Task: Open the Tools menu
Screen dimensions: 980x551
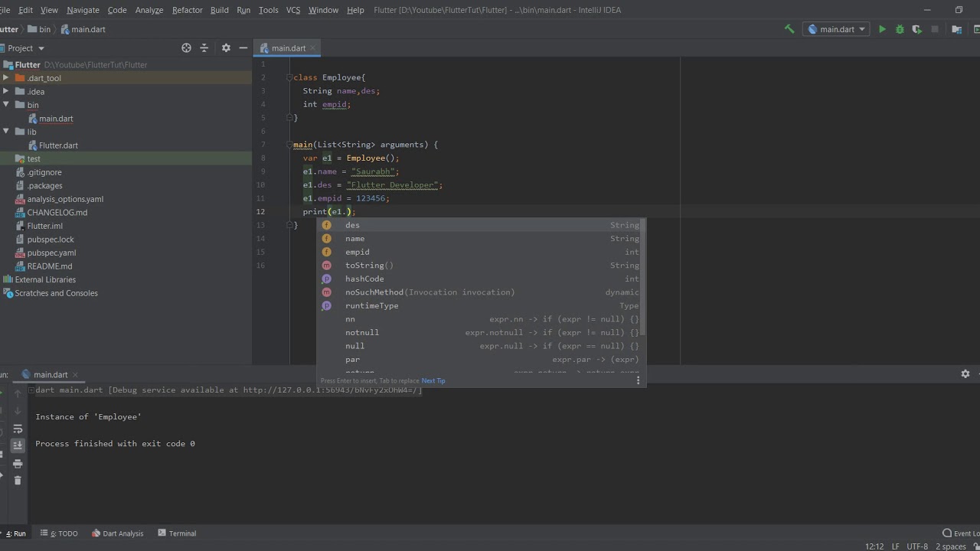Action: (269, 10)
